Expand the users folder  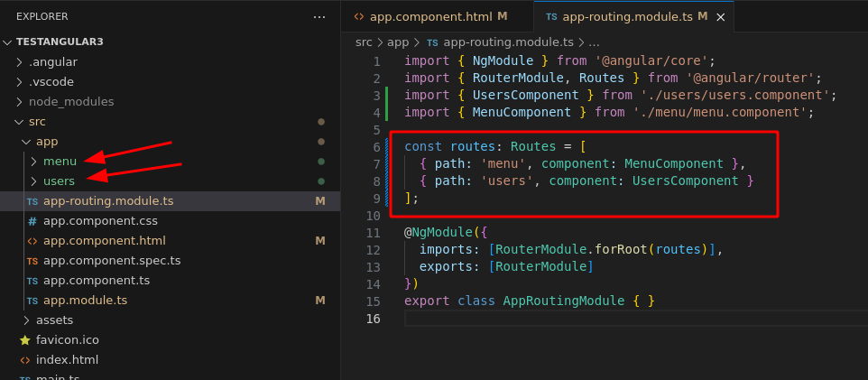pos(34,181)
